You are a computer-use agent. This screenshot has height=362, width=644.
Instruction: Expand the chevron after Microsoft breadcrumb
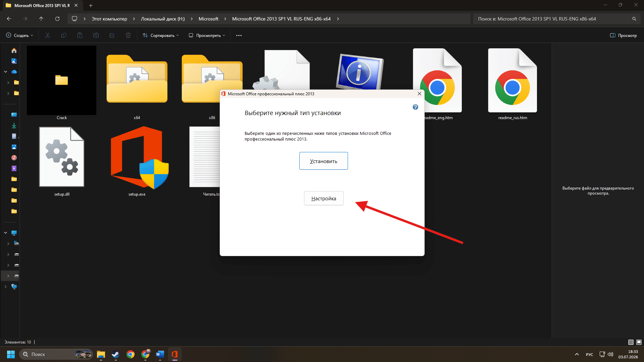pos(225,19)
